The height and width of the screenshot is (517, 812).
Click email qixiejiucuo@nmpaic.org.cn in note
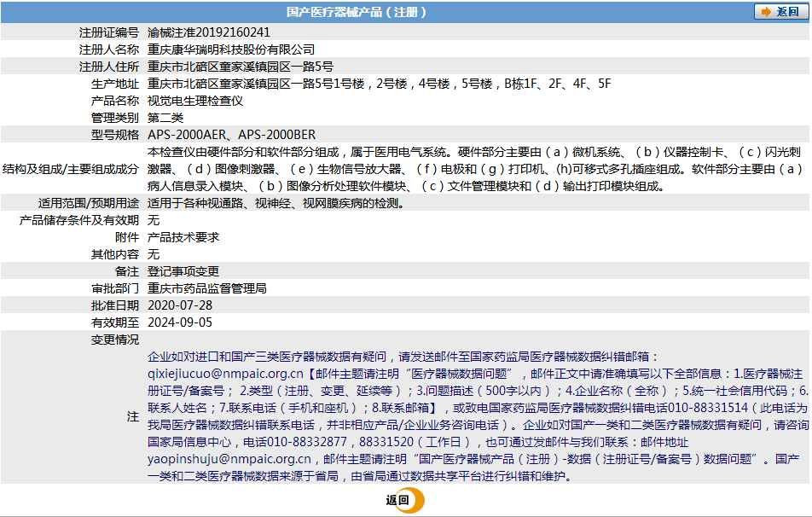tap(225, 374)
